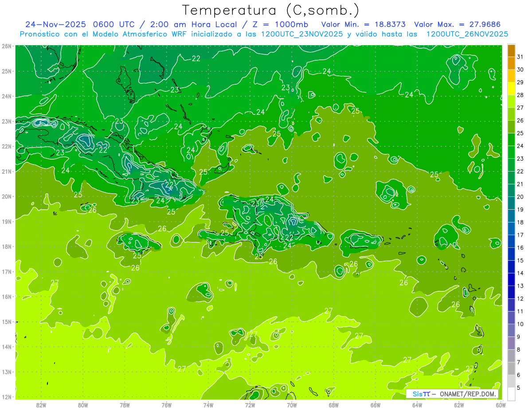Image resolution: width=532 pixels, height=411 pixels.
Task: Click the teal swatch between colorbar 19 and 20
Action: 512,203
